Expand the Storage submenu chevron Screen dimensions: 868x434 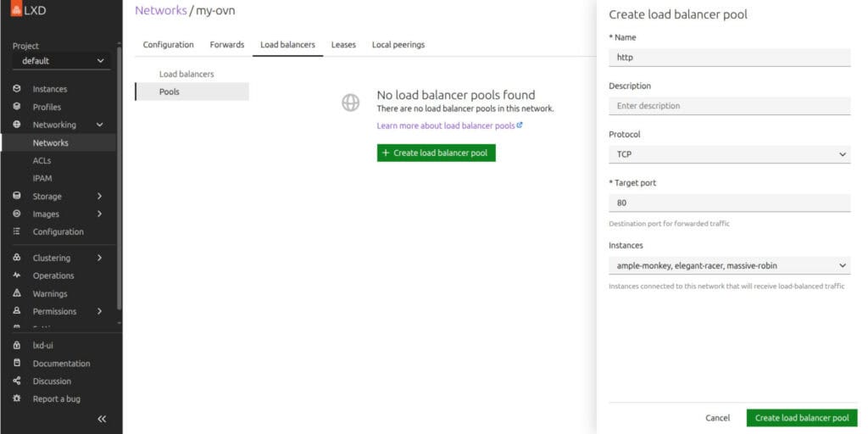[100, 196]
